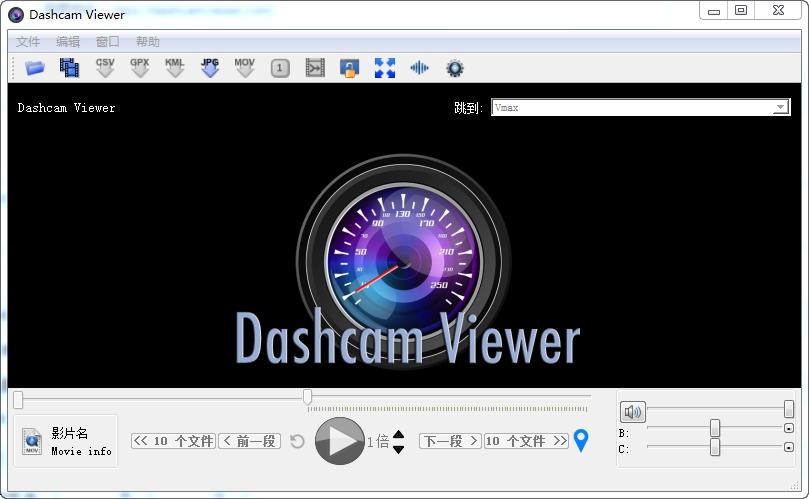
Task: Increase playback speed with up arrow
Action: 398,434
